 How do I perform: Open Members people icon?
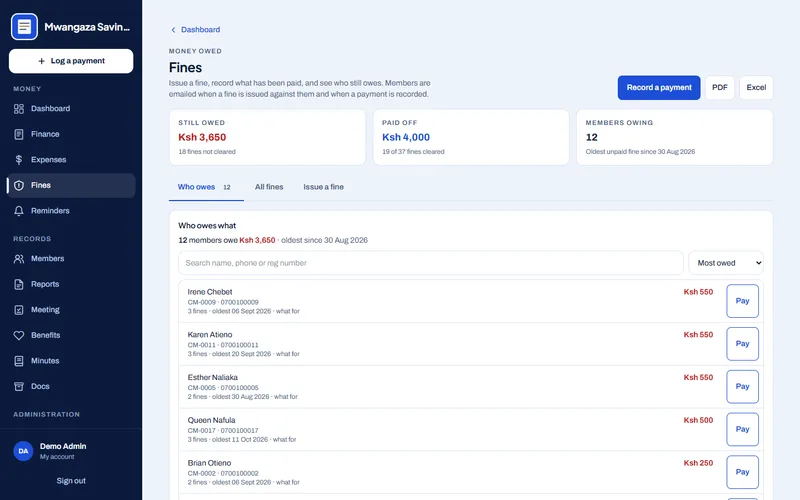coord(19,259)
